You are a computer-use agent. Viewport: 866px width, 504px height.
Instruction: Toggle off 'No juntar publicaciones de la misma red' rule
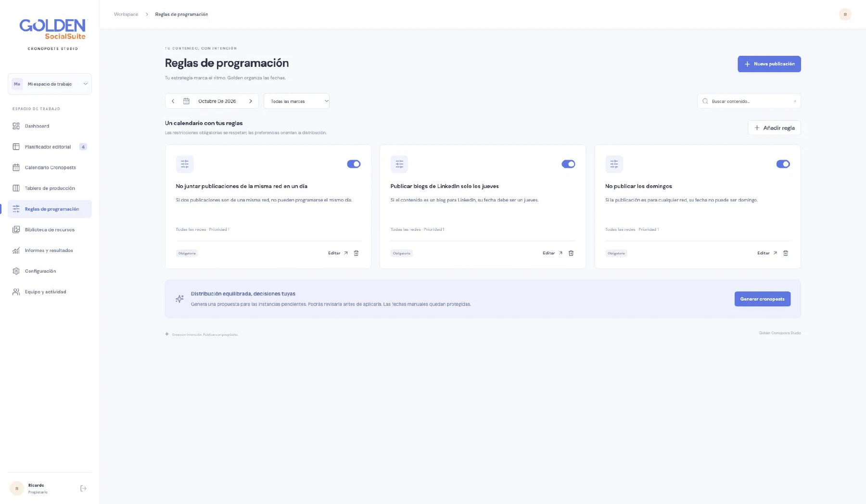pos(354,164)
